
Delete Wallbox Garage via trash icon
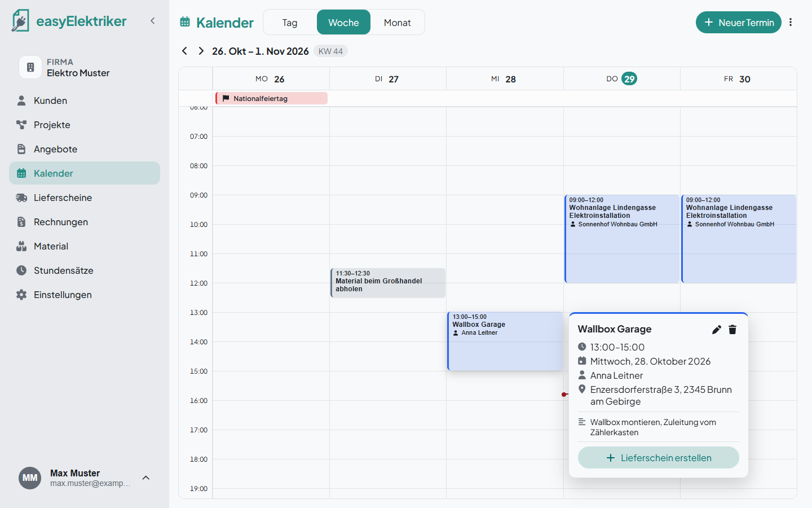click(732, 330)
